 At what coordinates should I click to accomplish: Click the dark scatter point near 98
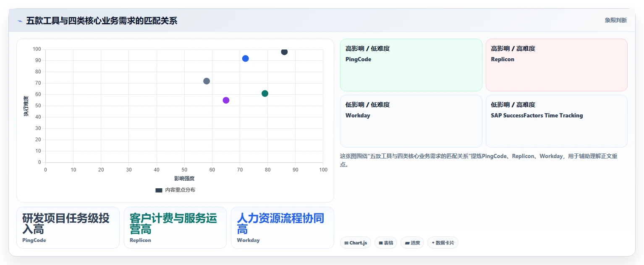pos(284,52)
